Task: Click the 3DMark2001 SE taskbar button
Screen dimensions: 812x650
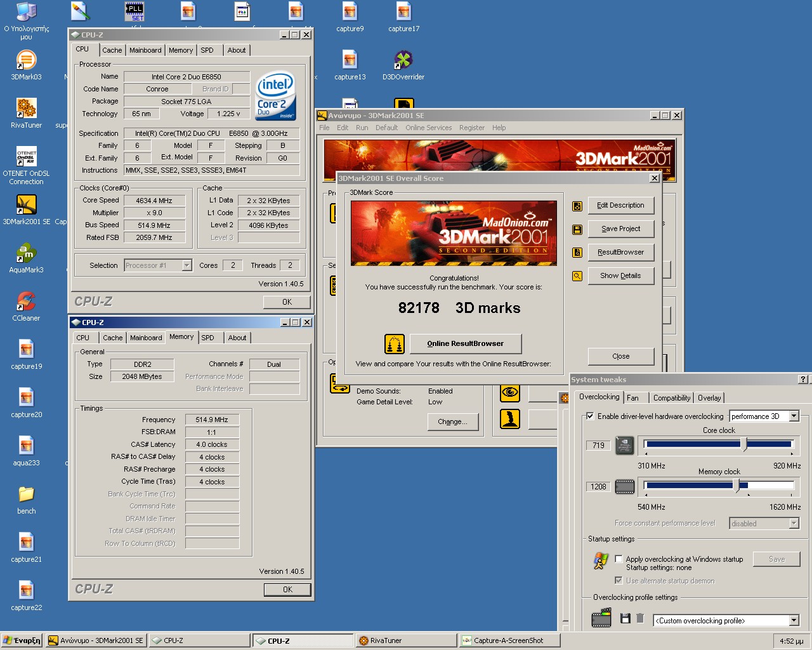Action: (97, 640)
